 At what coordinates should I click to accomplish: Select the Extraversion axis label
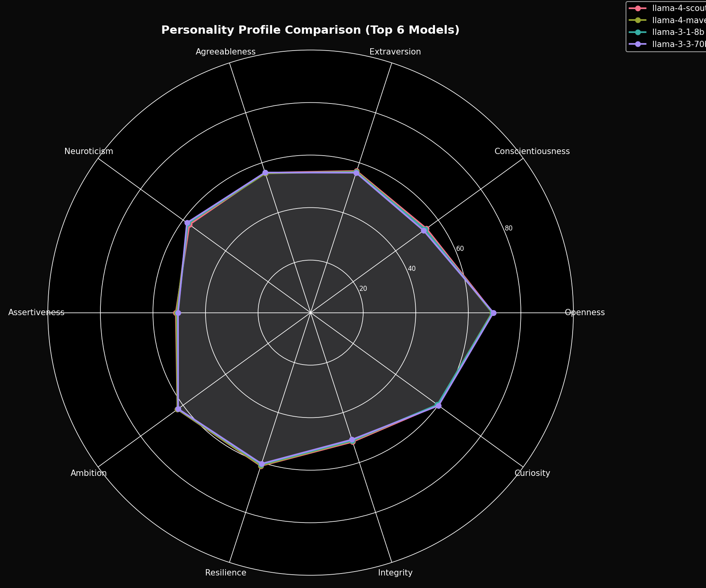coord(394,51)
